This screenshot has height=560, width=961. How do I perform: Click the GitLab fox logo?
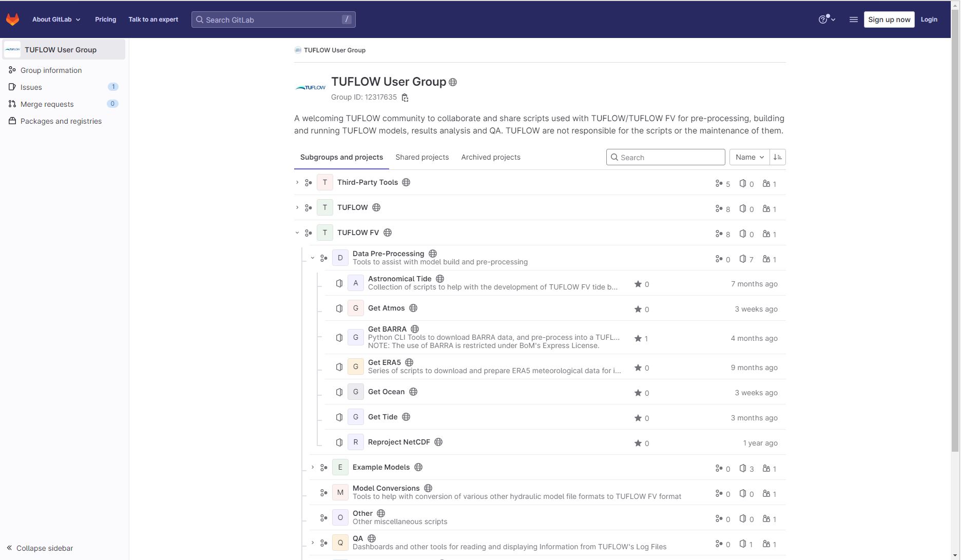[x=12, y=20]
